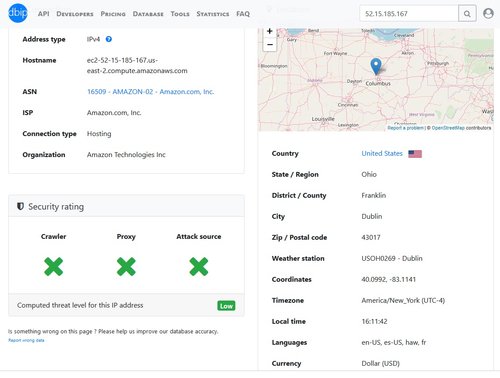Focus the IP address search field
Screen dimensions: 500x378
(409, 14)
